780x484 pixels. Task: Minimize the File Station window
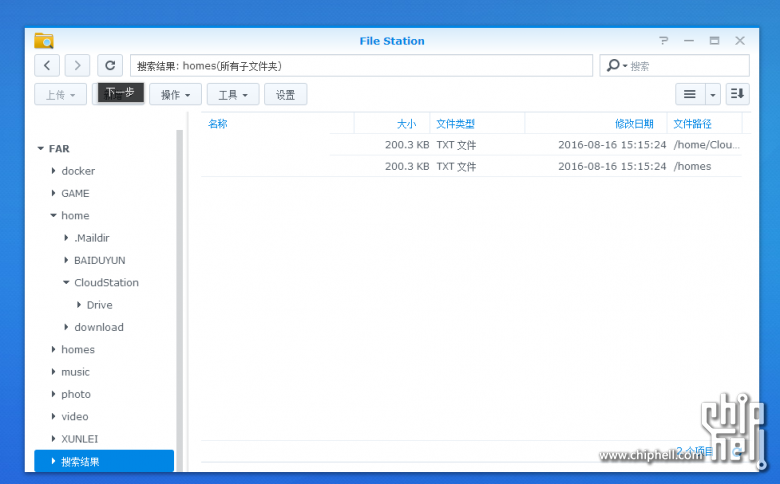689,41
